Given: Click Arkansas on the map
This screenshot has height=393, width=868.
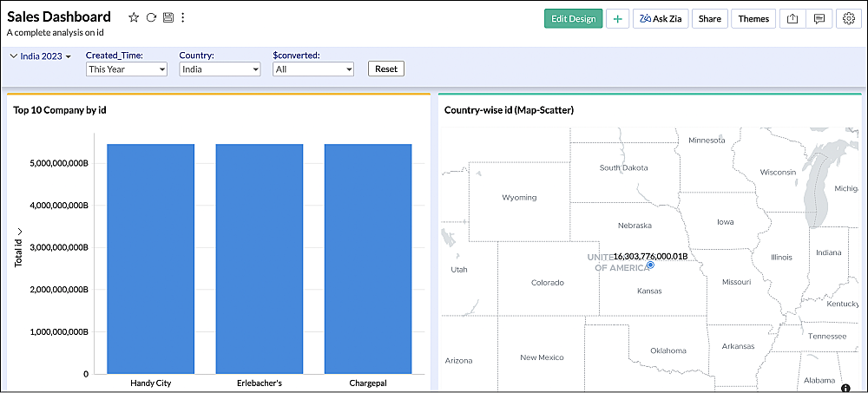Looking at the screenshot, I should (738, 346).
